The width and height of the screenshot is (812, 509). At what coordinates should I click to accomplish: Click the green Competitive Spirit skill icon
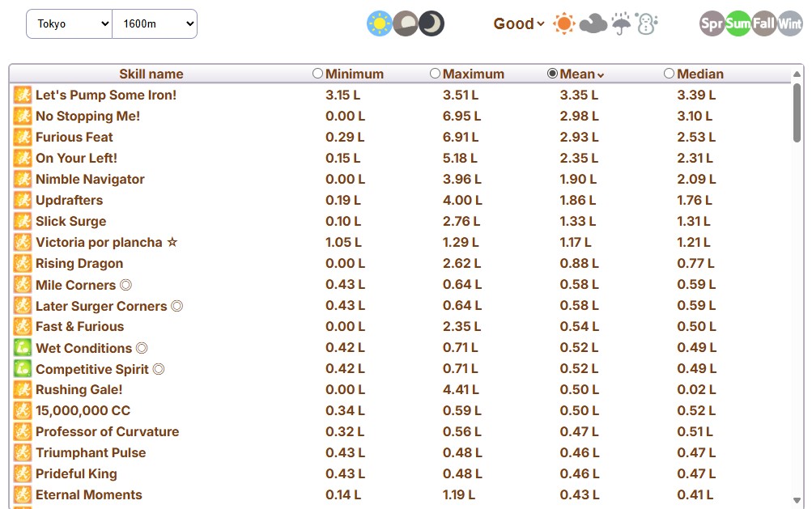tap(23, 369)
